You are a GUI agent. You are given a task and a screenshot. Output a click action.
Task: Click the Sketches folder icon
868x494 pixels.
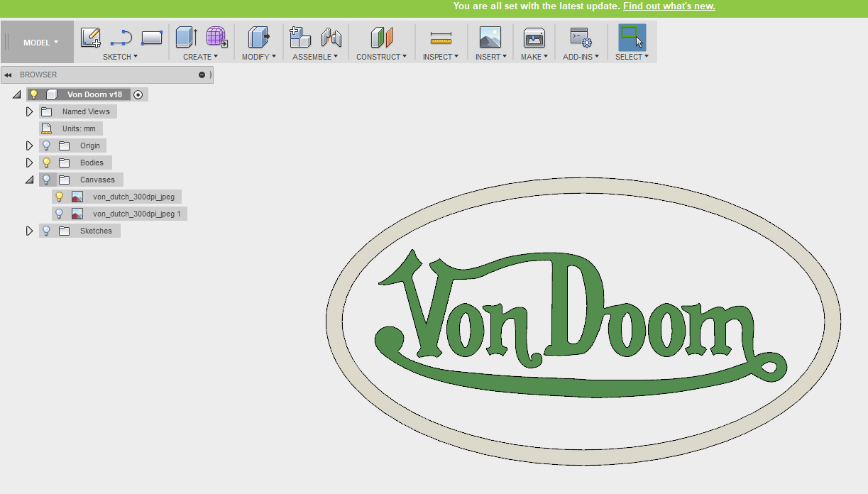coord(64,231)
